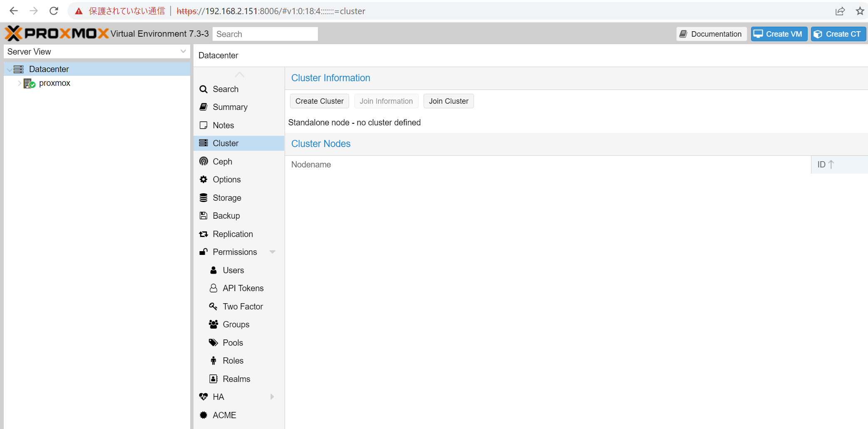Select the Storage menu item
868x429 pixels.
click(239, 198)
